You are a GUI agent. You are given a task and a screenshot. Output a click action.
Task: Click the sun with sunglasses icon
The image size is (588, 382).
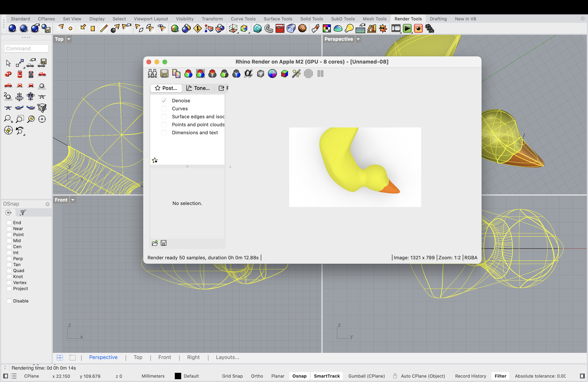click(x=383, y=29)
